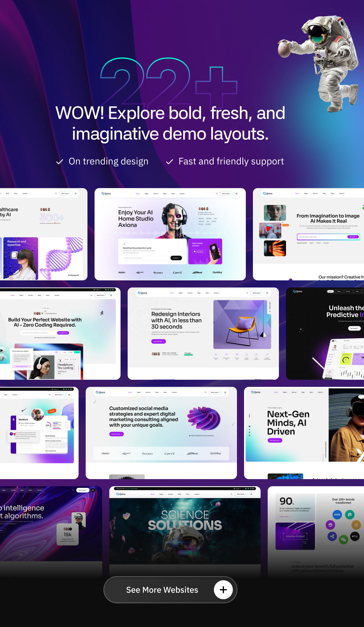Click QuickBuy logo in Home Studio Axiona demo

click(x=217, y=272)
